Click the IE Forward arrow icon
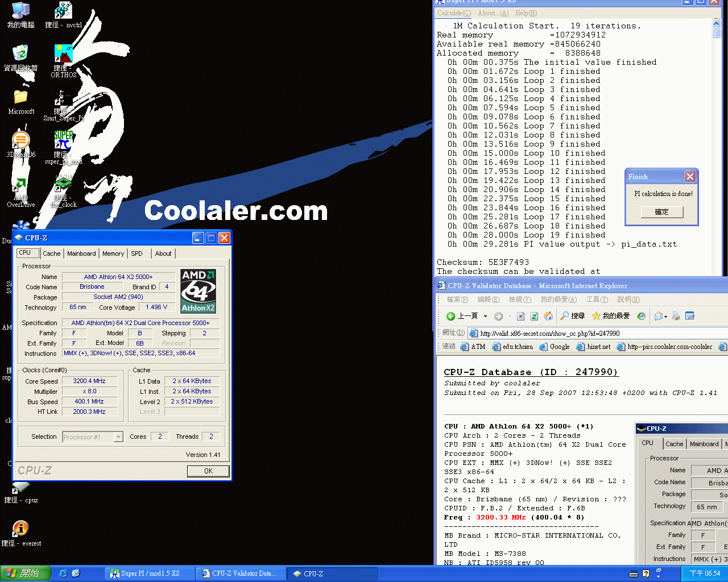Image resolution: width=728 pixels, height=582 pixels. (498, 316)
